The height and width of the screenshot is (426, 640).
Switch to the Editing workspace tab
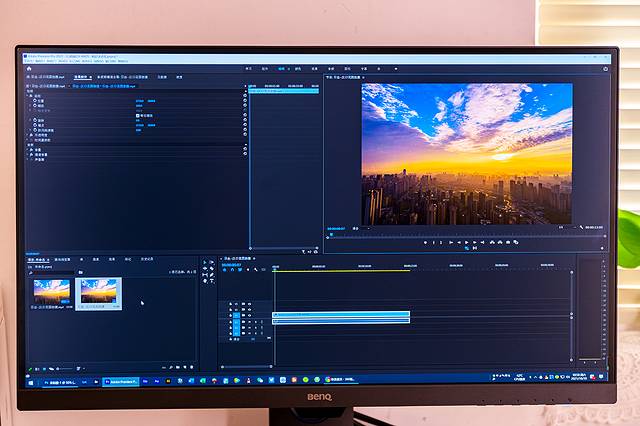(x=282, y=69)
